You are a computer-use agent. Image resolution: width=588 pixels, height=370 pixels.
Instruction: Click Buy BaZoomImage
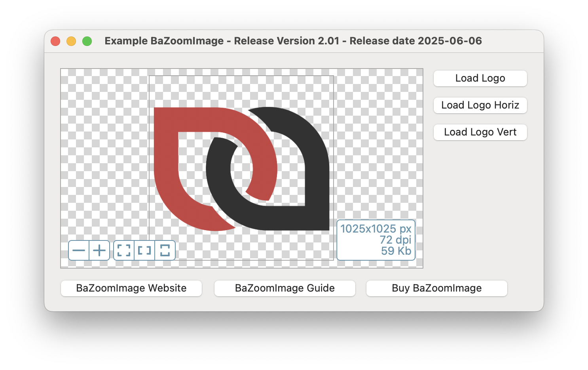click(x=437, y=288)
